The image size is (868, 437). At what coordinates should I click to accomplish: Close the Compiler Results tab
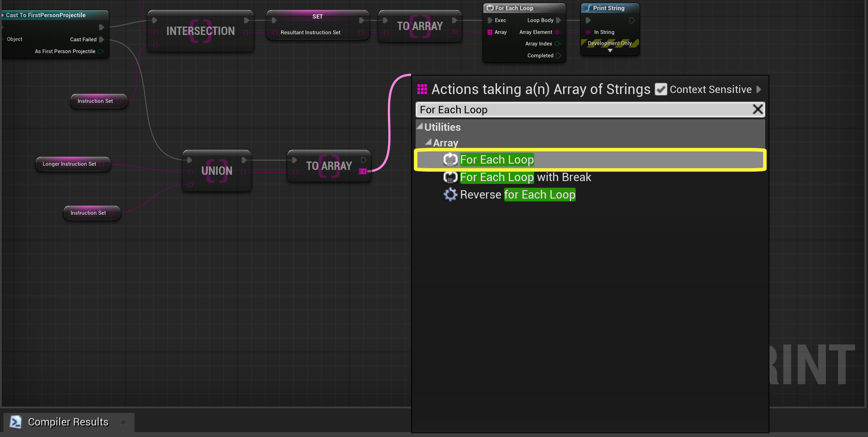click(x=123, y=422)
